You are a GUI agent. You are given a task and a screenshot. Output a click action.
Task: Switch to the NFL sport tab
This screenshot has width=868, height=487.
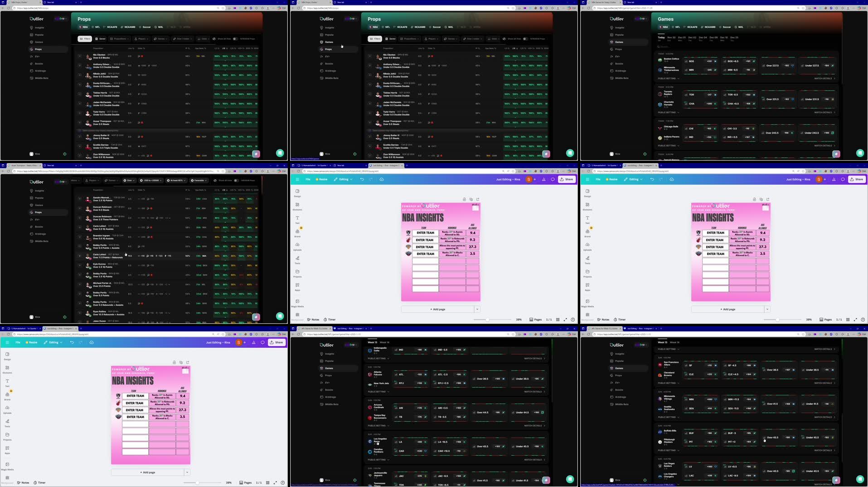97,27
